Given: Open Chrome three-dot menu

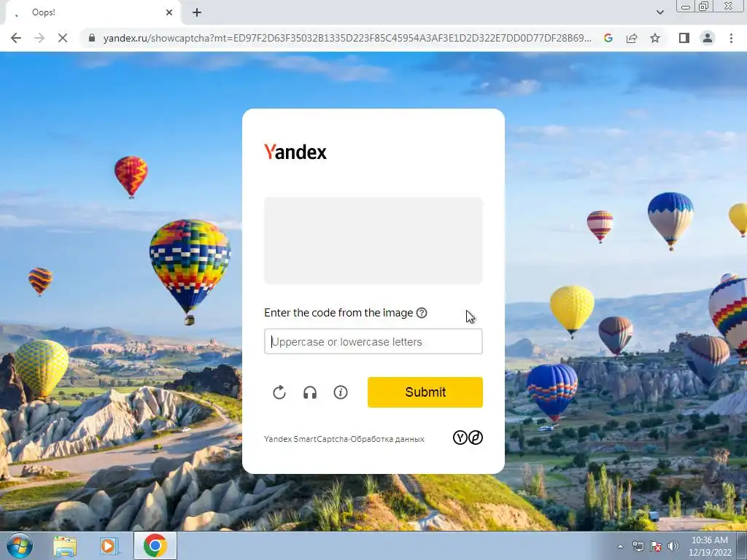Looking at the screenshot, I should pyautogui.click(x=731, y=38).
